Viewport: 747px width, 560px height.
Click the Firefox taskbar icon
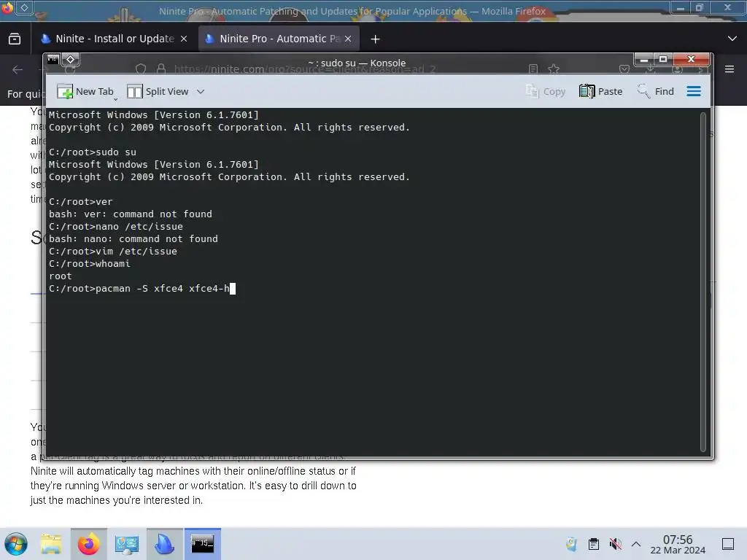tap(88, 544)
